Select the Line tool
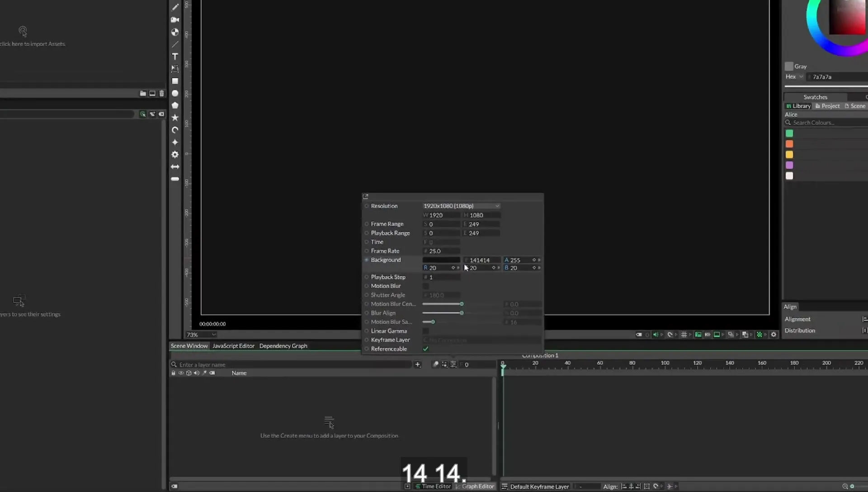Screen dimensions: 868x492 point(175,44)
